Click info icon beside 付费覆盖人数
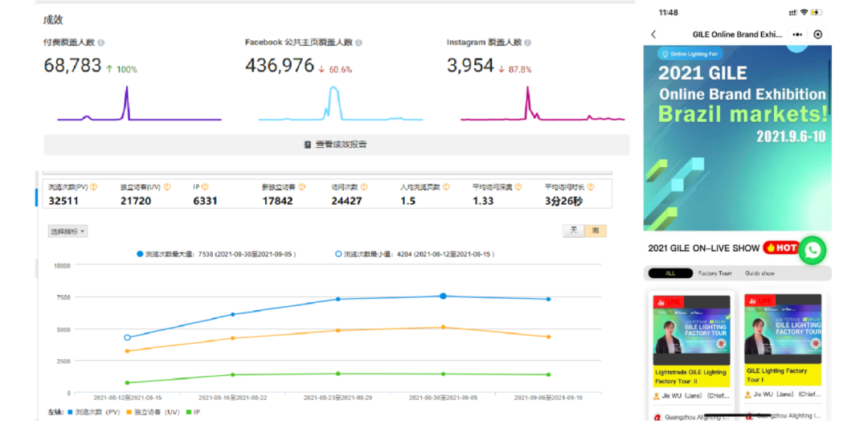The height and width of the screenshot is (421, 868). tap(101, 43)
